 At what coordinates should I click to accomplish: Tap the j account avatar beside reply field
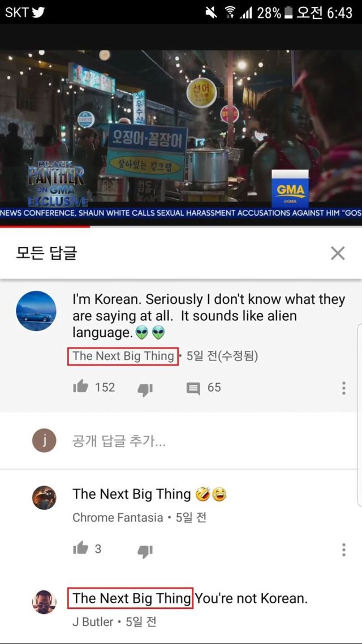click(x=44, y=440)
